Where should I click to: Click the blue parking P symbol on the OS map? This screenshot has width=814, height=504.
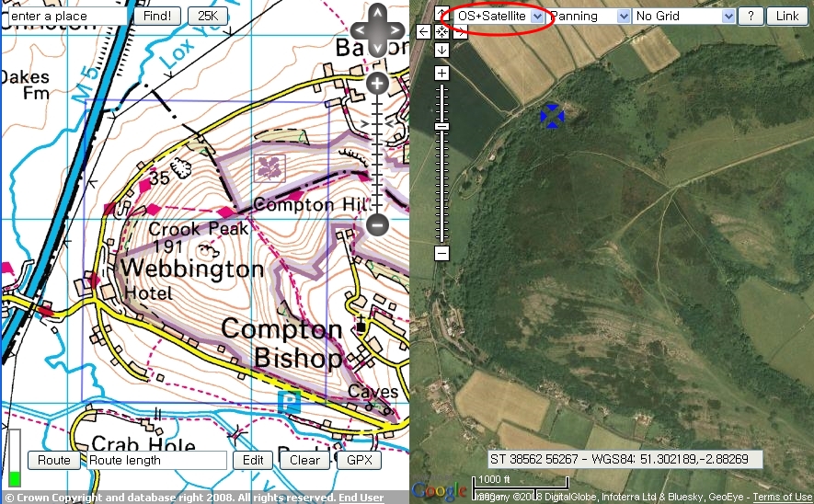point(289,401)
